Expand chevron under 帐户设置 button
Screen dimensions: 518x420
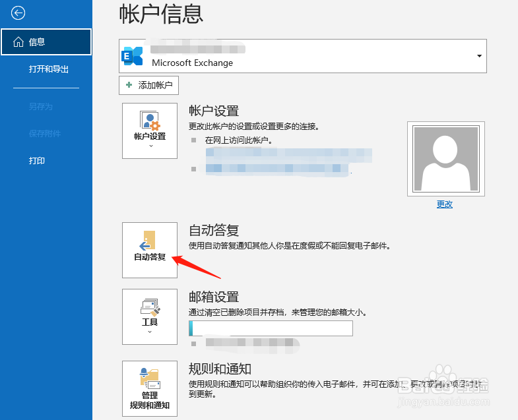(x=151, y=146)
